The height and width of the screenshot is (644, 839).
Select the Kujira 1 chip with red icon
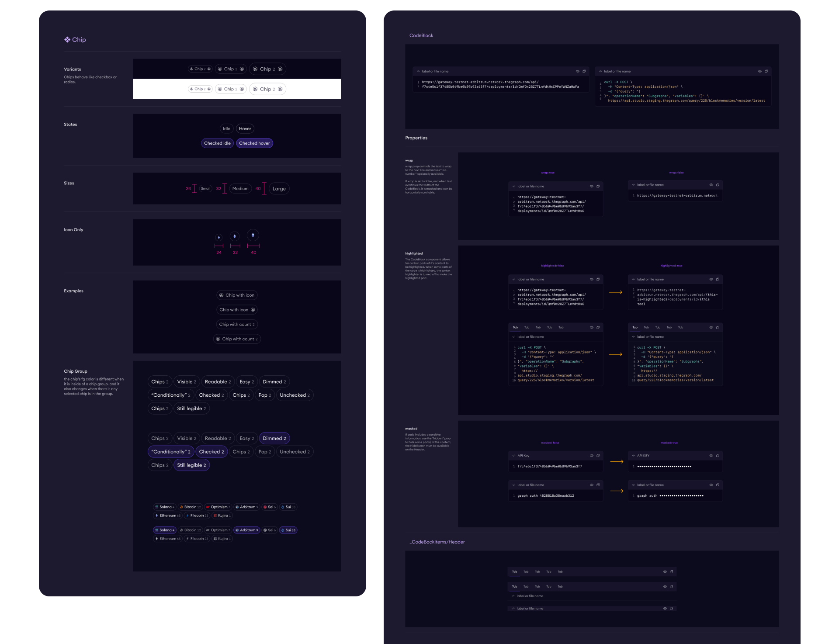click(222, 516)
